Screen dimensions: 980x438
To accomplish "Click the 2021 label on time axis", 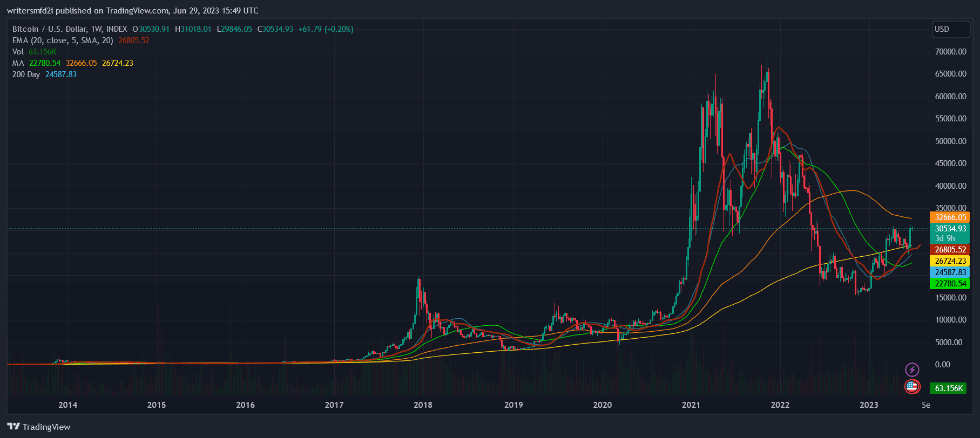I will (691, 405).
